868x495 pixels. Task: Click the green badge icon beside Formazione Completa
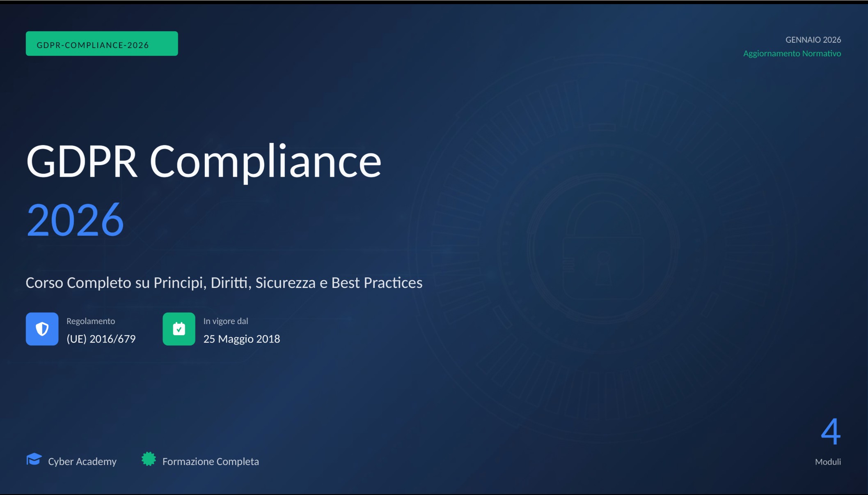tap(149, 460)
